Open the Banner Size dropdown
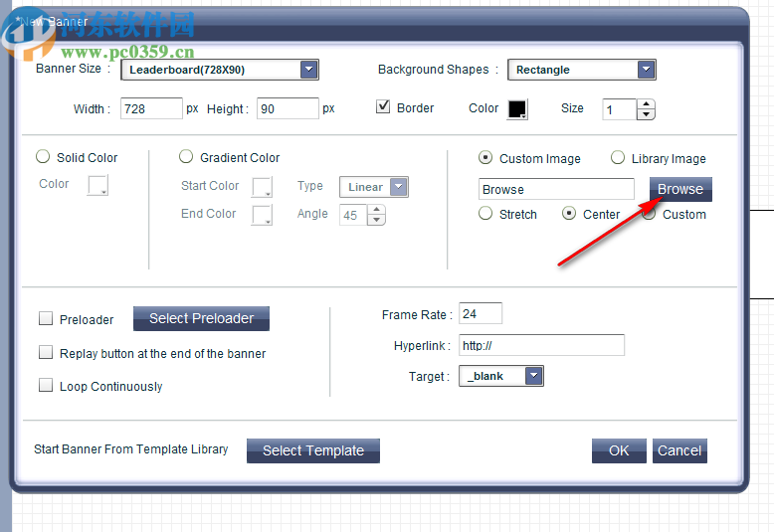Image resolution: width=774 pixels, height=532 pixels. pos(220,70)
